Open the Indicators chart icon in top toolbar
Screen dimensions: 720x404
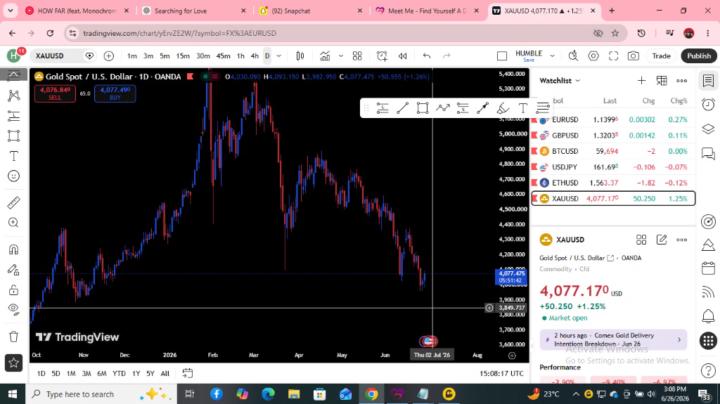click(325, 56)
